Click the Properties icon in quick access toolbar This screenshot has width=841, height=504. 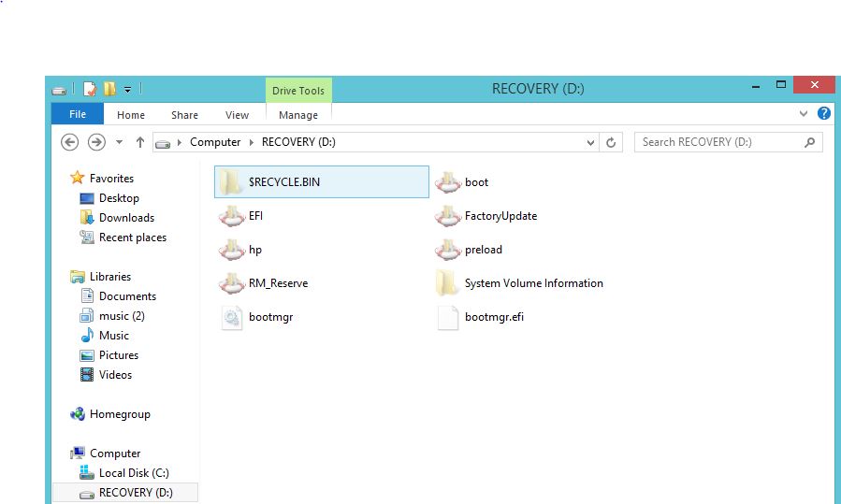click(x=90, y=89)
